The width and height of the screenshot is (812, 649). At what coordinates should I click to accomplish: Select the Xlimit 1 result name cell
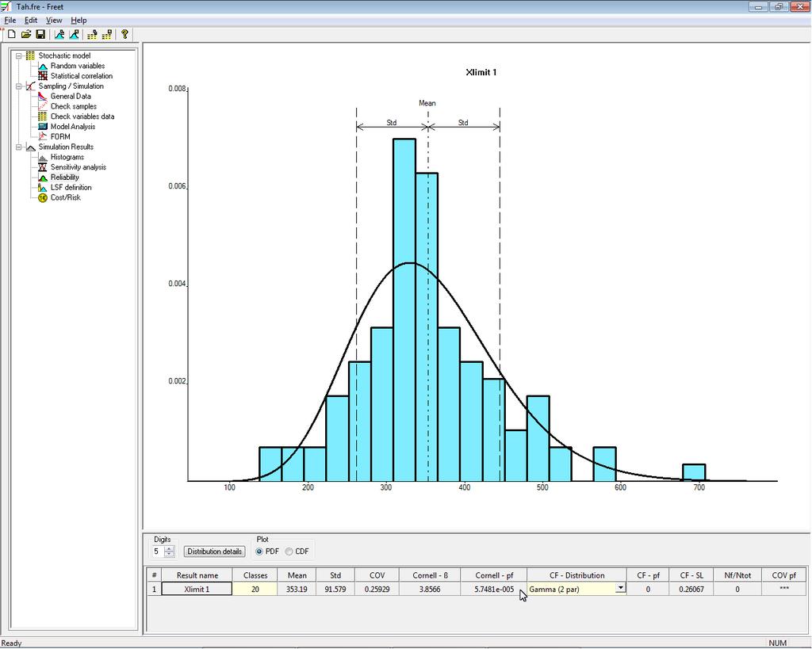click(x=197, y=589)
